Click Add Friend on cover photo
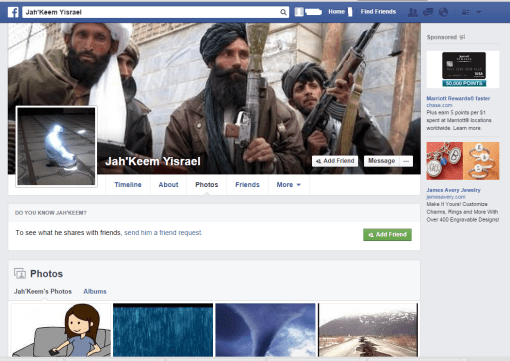Screen dimensions: 510x361 coord(335,161)
